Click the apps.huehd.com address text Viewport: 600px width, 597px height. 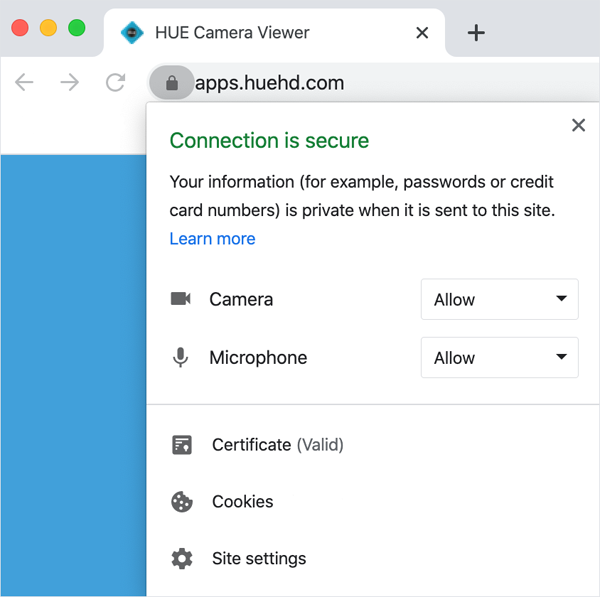[x=269, y=83]
